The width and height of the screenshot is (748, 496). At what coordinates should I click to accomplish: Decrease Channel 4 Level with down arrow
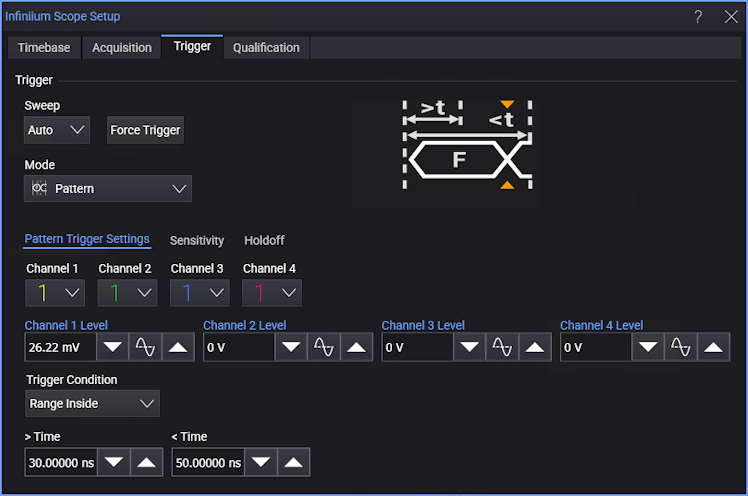tap(647, 347)
